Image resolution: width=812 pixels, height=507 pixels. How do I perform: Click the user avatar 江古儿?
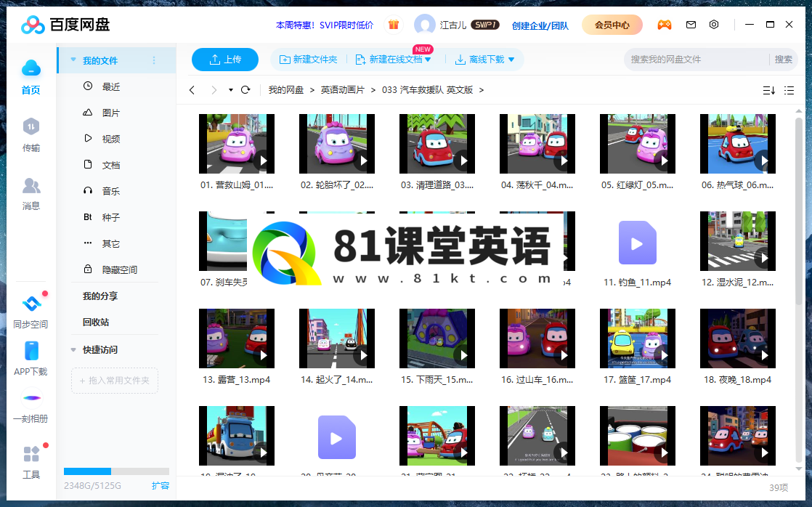pos(425,25)
